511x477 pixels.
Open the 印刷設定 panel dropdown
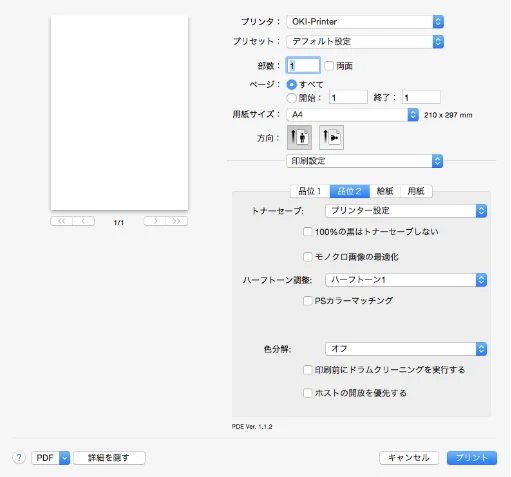pos(365,161)
